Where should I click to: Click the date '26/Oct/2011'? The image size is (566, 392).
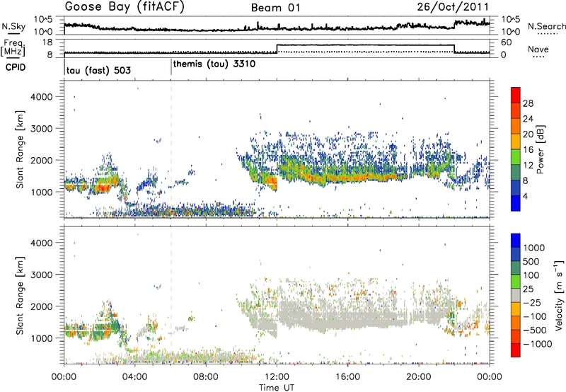(x=453, y=7)
